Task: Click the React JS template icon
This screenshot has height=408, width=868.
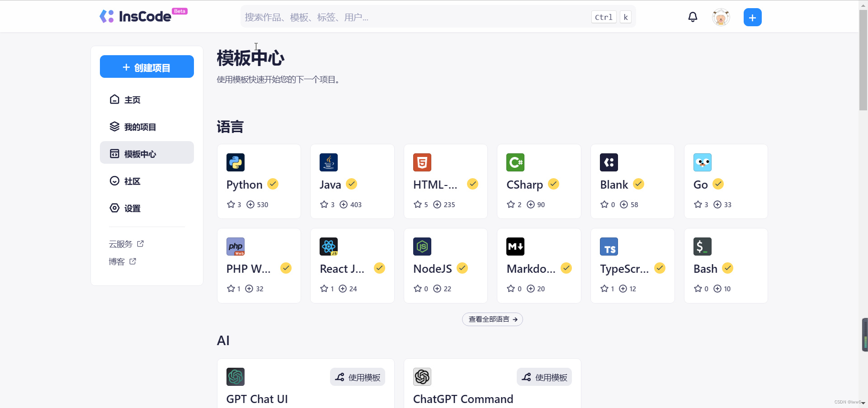Action: click(329, 247)
